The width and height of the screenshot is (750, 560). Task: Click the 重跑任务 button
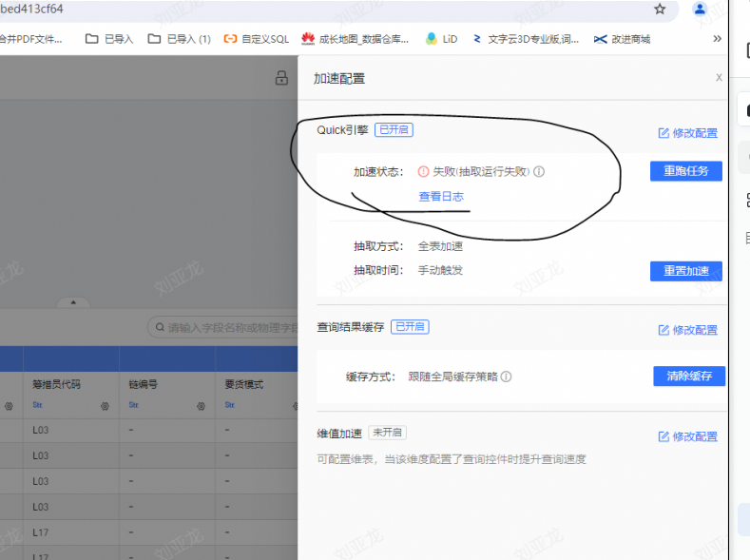[686, 171]
